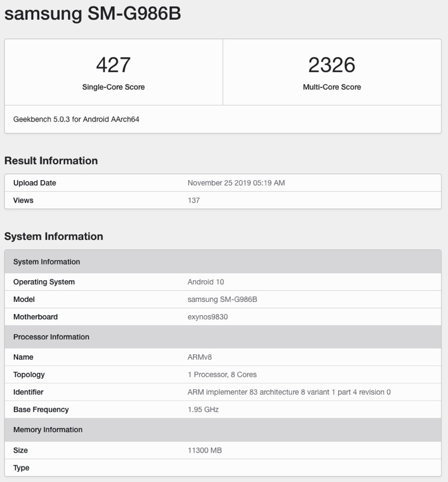
Task: Click the 2326 multi-core score number
Action: 332,65
